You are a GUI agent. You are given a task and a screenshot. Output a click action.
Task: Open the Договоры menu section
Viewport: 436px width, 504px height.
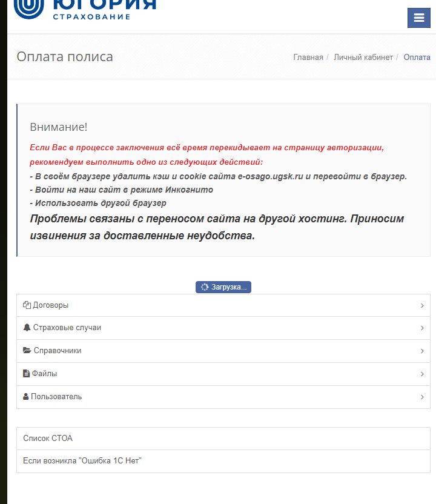[x=50, y=305]
